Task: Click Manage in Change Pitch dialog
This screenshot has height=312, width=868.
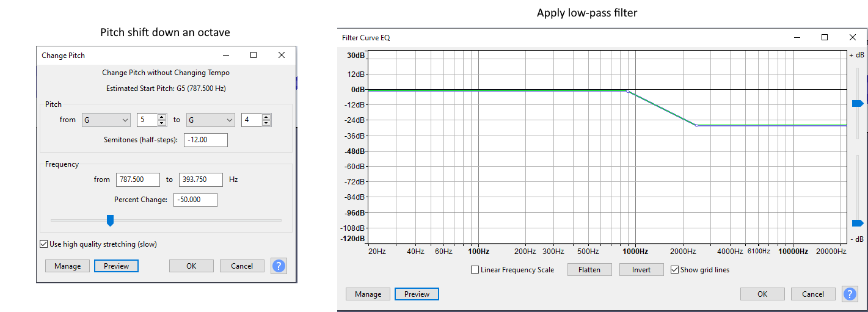Action: (67, 266)
